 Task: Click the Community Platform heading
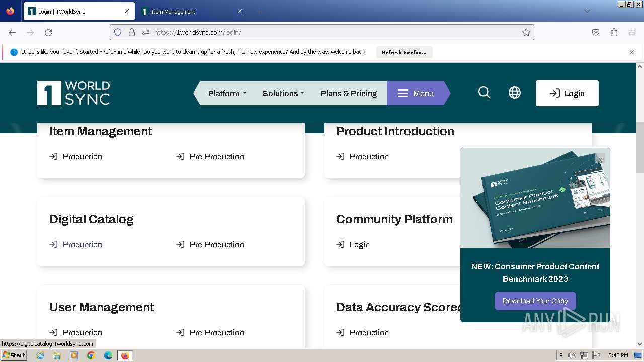(x=394, y=219)
